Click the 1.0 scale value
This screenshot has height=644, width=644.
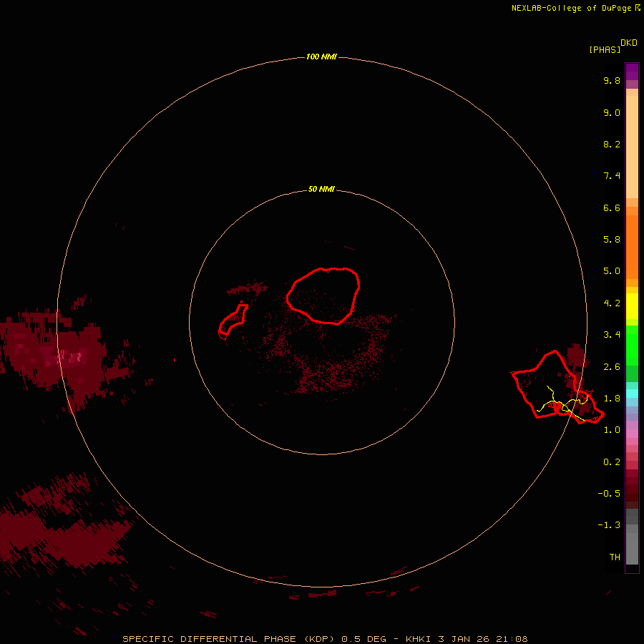(x=612, y=430)
